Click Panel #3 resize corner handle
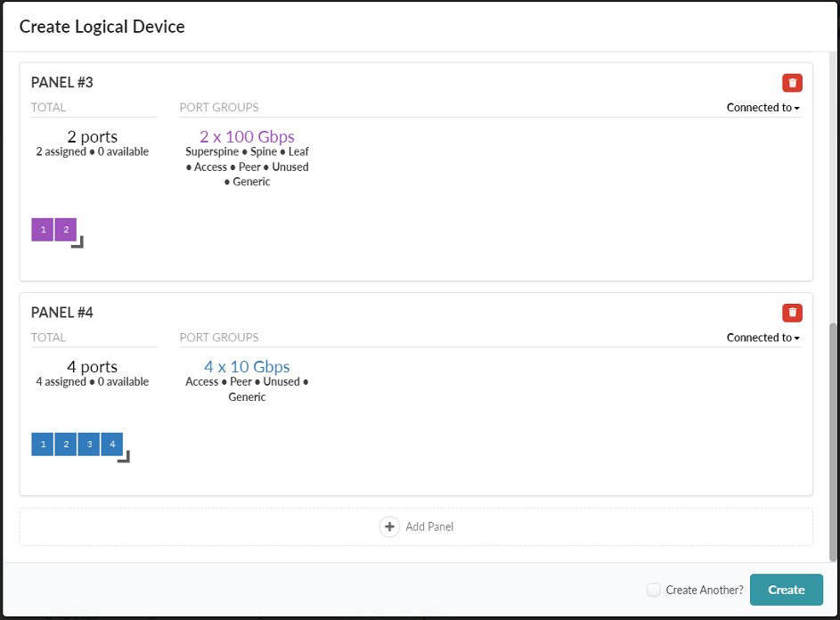The width and height of the screenshot is (840, 620). 77,241
